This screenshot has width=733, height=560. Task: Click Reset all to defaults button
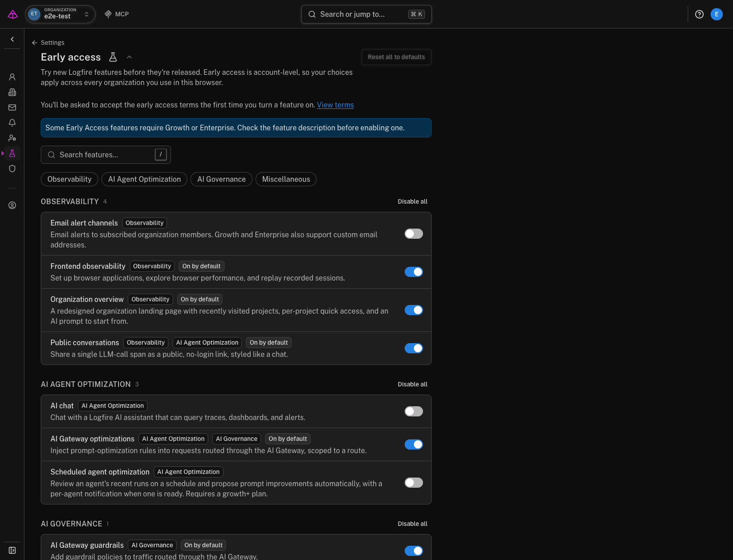coord(397,57)
